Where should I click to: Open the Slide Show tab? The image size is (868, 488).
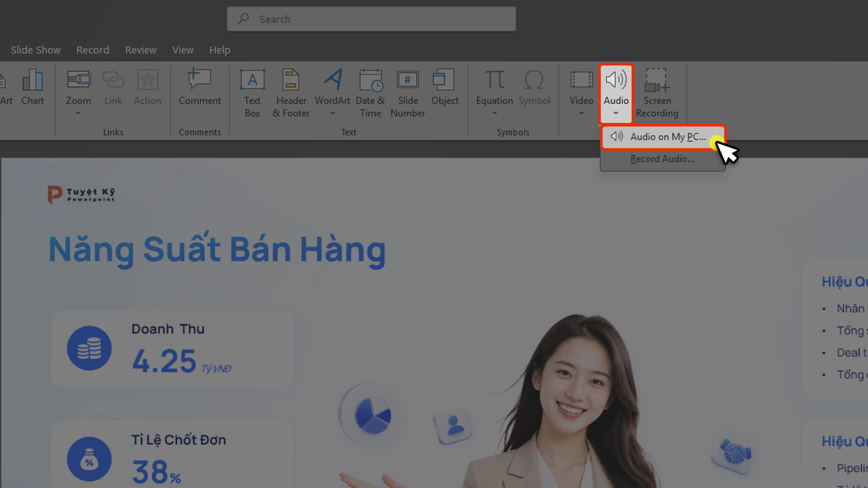(x=36, y=50)
